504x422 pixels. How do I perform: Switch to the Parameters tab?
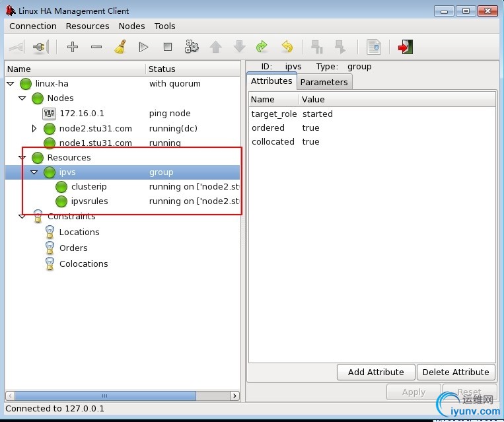(324, 83)
